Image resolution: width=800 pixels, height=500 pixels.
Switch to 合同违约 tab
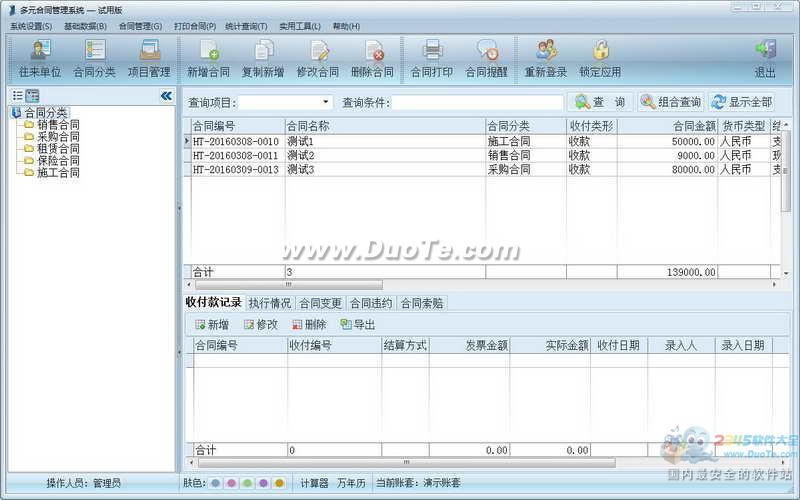coord(371,303)
